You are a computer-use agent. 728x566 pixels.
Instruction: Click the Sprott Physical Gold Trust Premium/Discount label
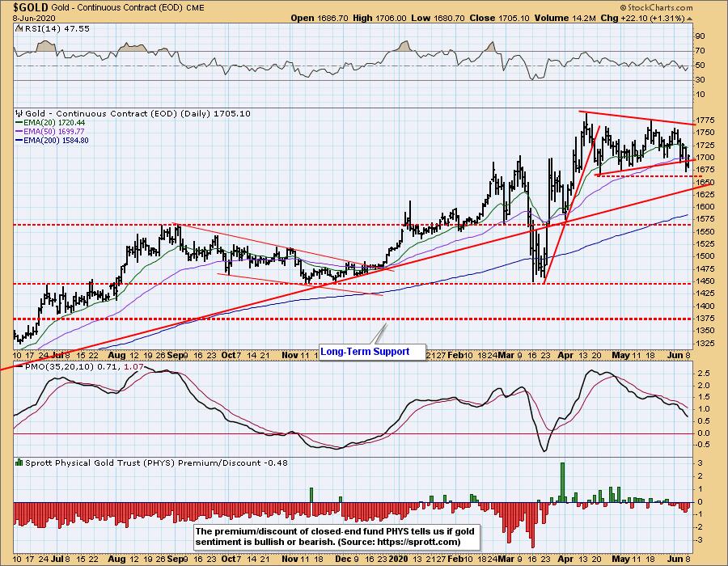point(156,463)
